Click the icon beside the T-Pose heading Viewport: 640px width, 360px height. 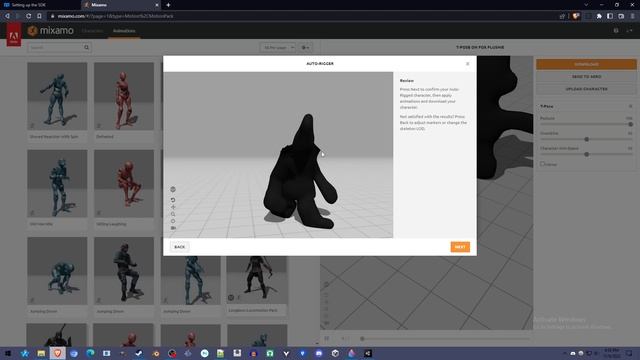tap(631, 106)
